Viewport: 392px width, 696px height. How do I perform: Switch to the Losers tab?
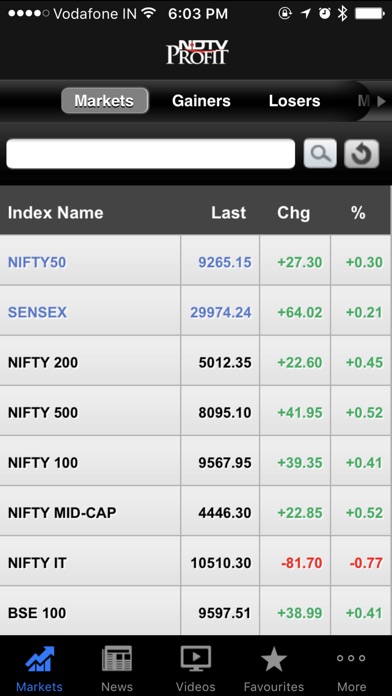[x=294, y=101]
